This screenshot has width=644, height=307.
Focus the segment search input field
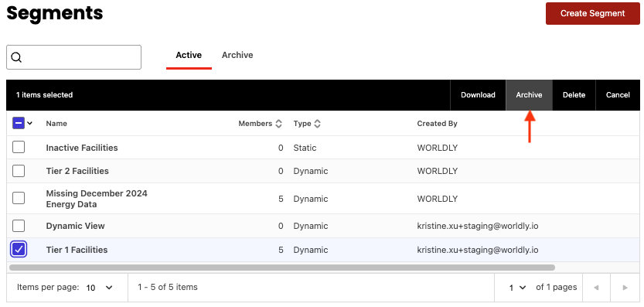click(74, 57)
